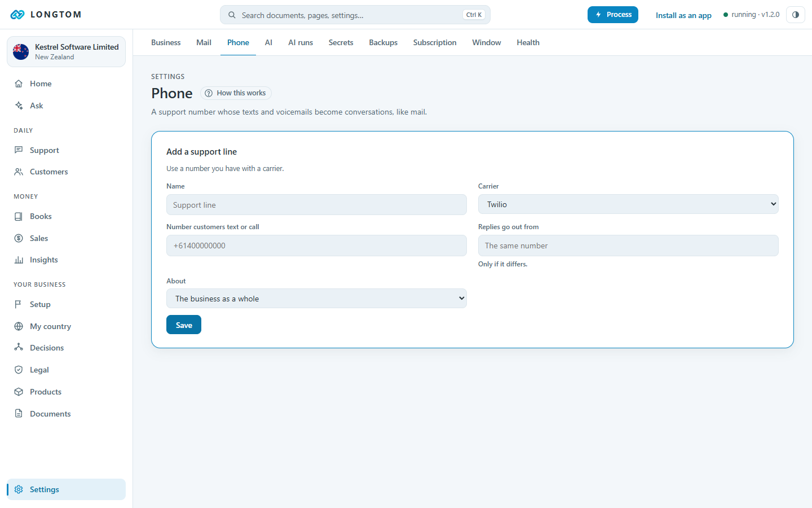812x508 pixels.
Task: Click the Insights bar chart icon
Action: coord(19,260)
